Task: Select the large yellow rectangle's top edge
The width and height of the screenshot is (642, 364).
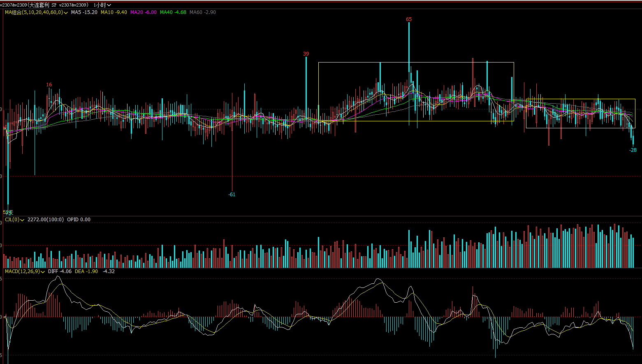Action: point(416,63)
